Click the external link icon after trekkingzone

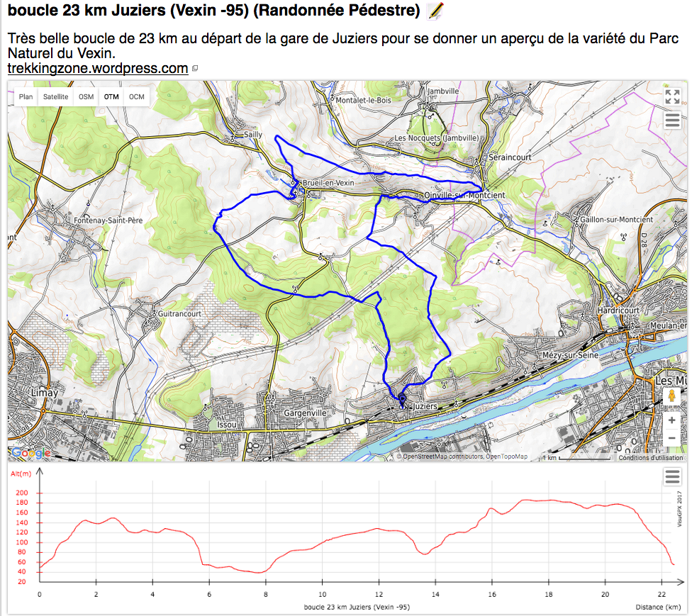click(x=196, y=69)
